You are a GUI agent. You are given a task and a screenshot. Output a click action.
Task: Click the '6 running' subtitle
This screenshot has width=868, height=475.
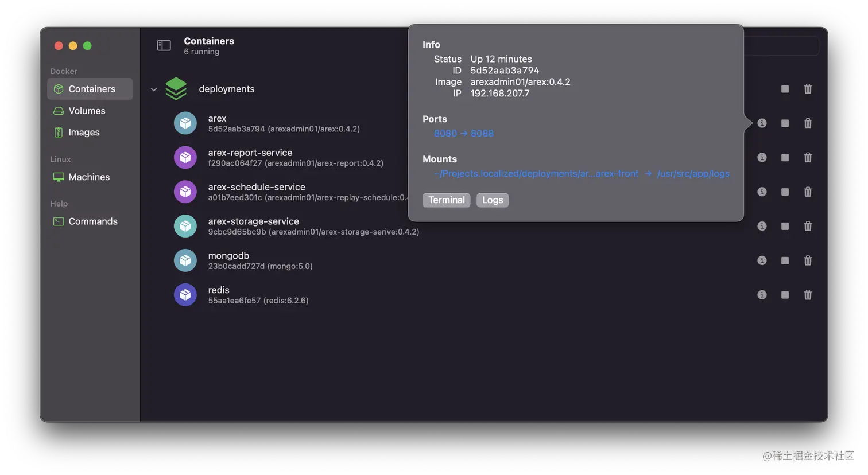coord(201,52)
